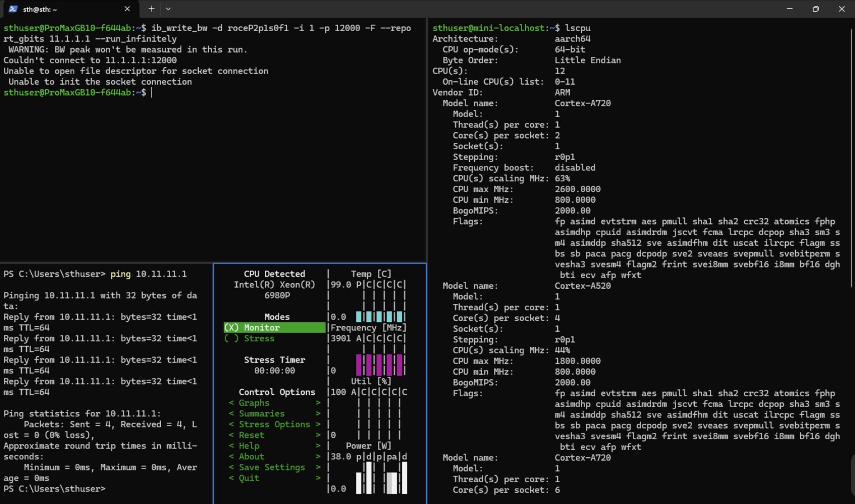Expand the Graphs options in s-tui

253,403
